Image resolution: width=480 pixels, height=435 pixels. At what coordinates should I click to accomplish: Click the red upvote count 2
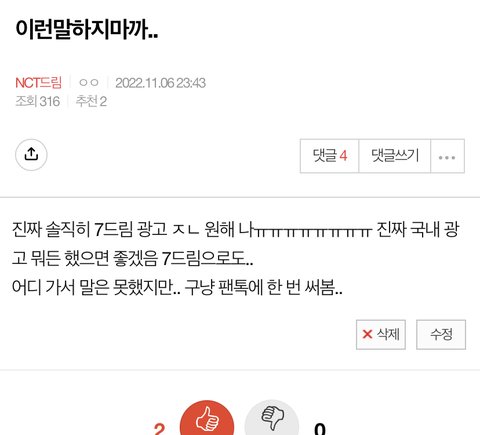point(160,429)
